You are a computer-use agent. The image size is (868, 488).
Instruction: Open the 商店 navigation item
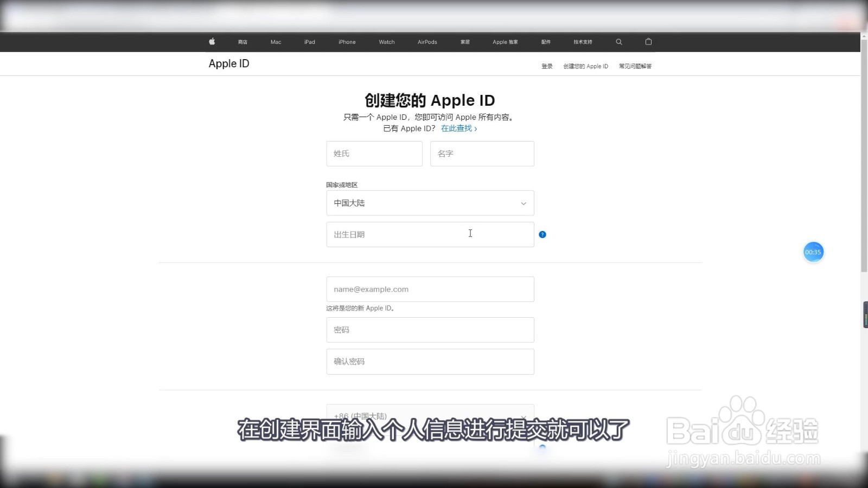pyautogui.click(x=242, y=42)
